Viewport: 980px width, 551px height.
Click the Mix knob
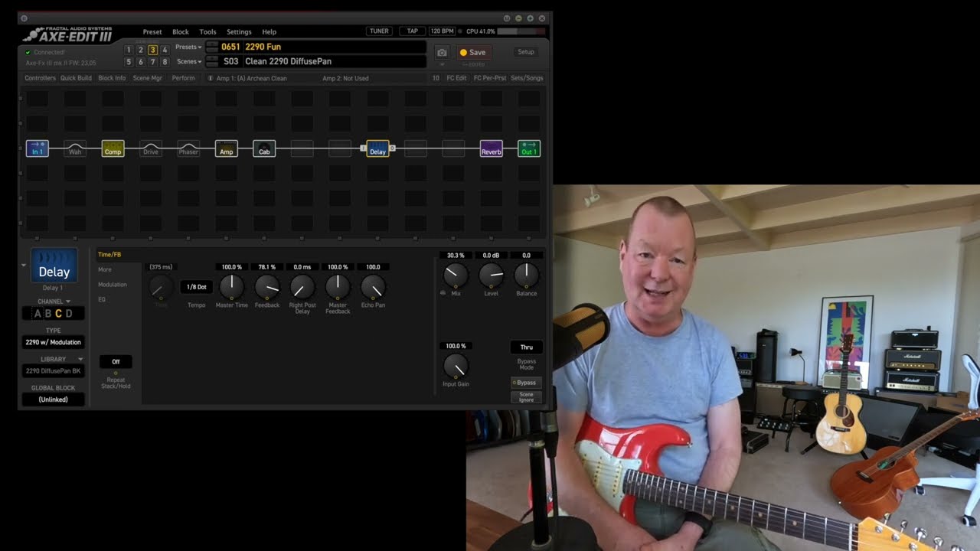456,275
